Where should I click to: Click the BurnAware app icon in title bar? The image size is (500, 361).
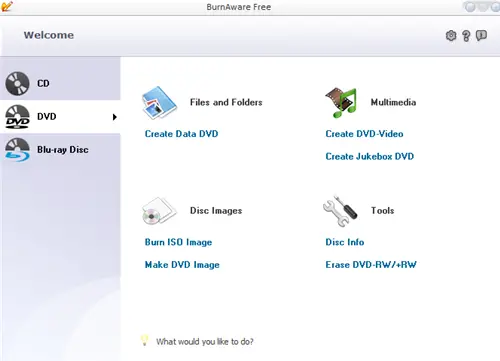coord(7,6)
